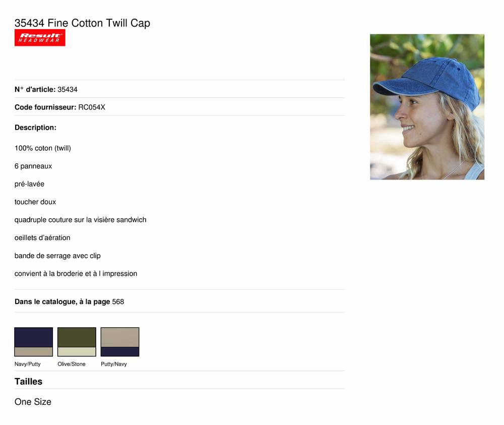Image resolution: width=504 pixels, height=425 pixels.
Task: Click the 'Dans le catalogue, à la page' label
Action: (62, 301)
